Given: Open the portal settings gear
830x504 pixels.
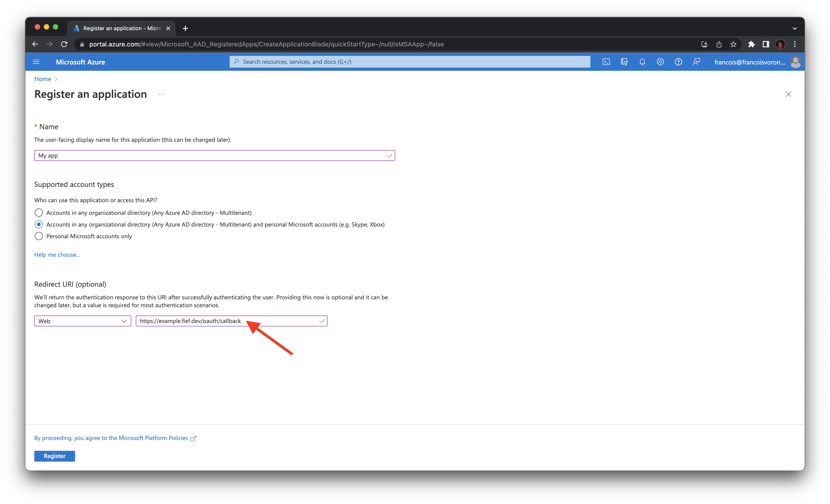Looking at the screenshot, I should tap(660, 62).
